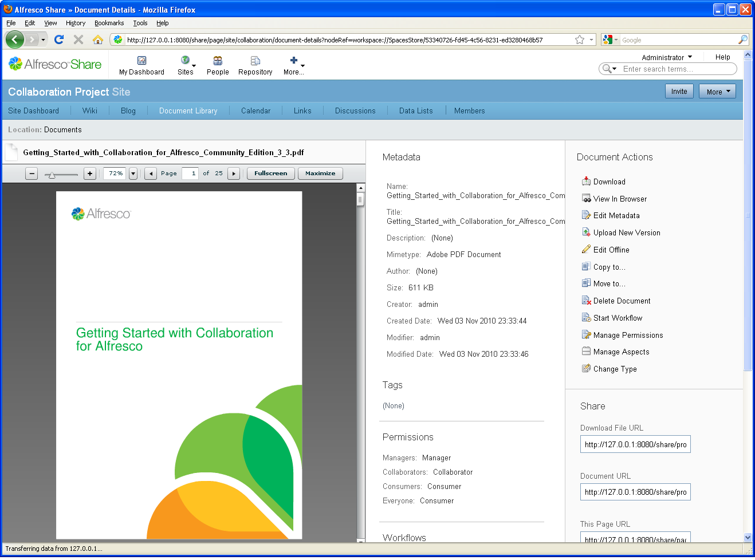Screen dimensions: 755x560
Task: Click the Alfresco Share logo
Action: tap(55, 64)
